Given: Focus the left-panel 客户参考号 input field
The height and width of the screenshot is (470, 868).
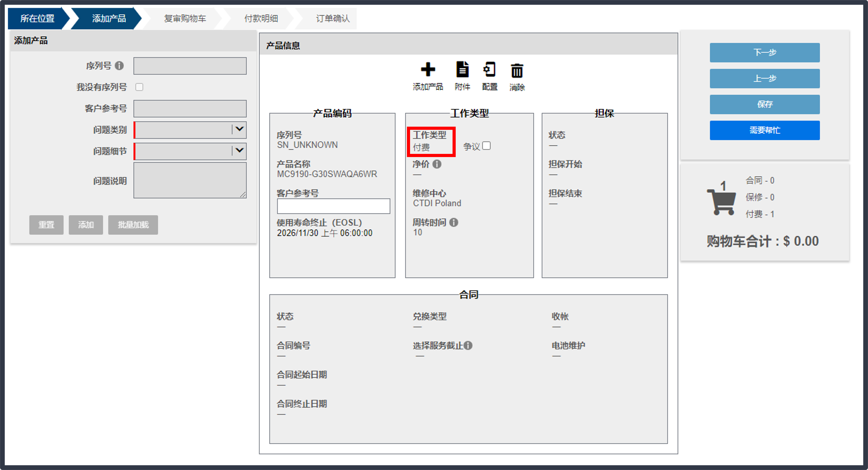Looking at the screenshot, I should [190, 109].
